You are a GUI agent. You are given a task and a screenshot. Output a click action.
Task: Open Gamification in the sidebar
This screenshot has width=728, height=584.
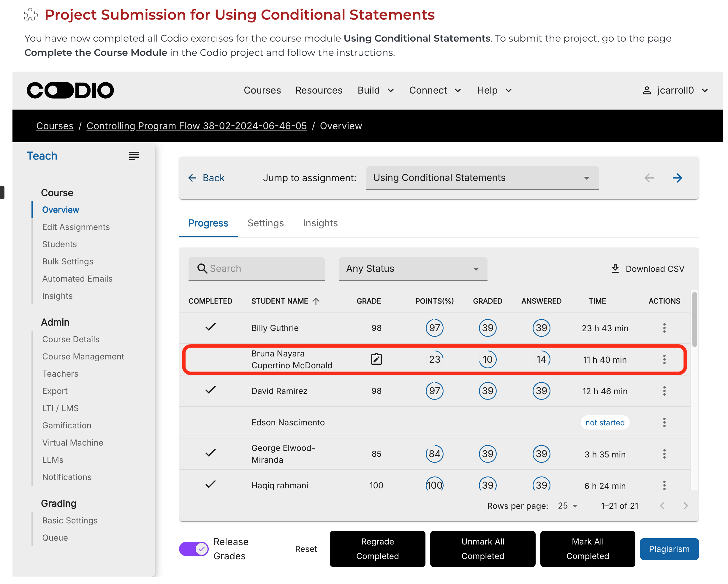coord(67,425)
